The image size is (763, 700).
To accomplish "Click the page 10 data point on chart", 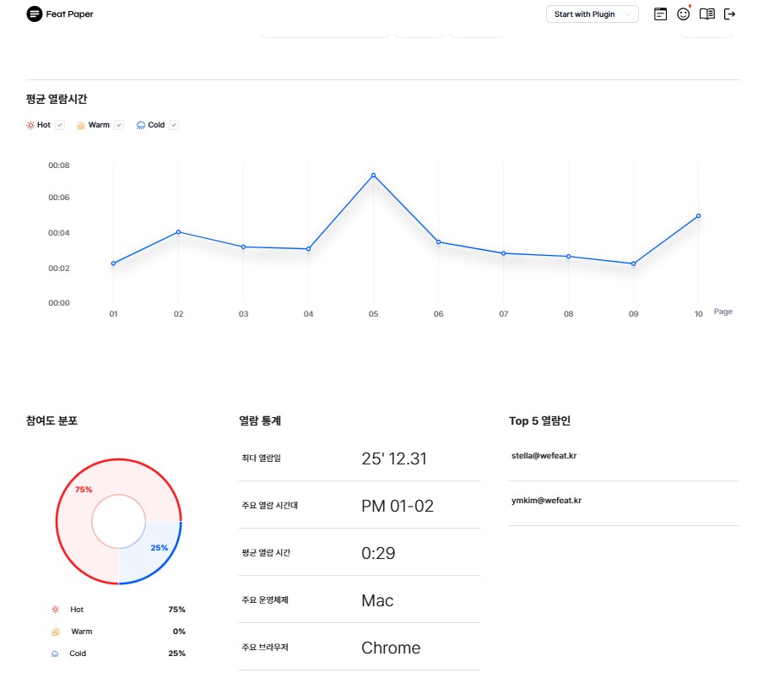I will pyautogui.click(x=698, y=216).
